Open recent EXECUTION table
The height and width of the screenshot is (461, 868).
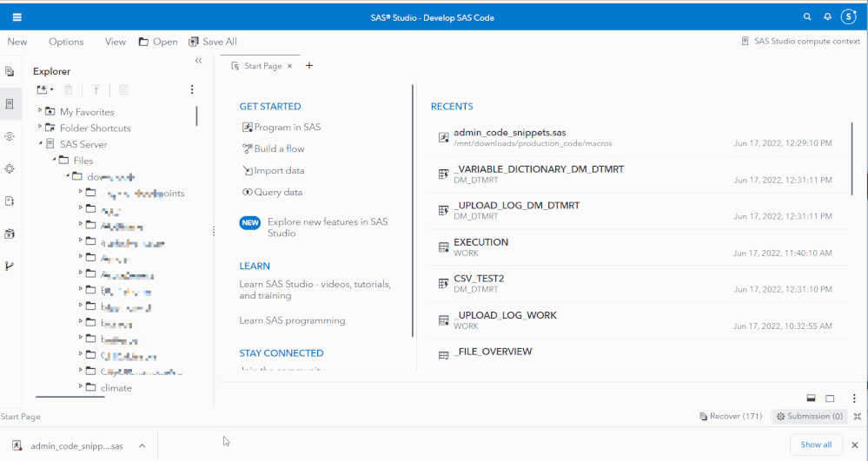(637, 247)
